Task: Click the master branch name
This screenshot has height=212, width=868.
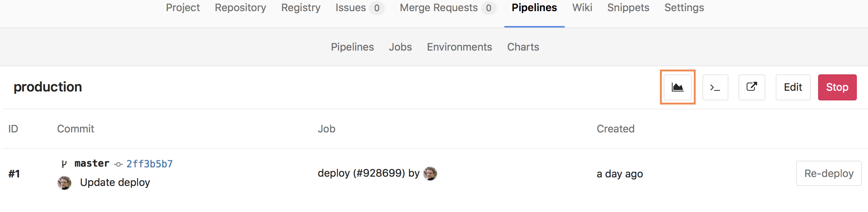Action: point(92,164)
